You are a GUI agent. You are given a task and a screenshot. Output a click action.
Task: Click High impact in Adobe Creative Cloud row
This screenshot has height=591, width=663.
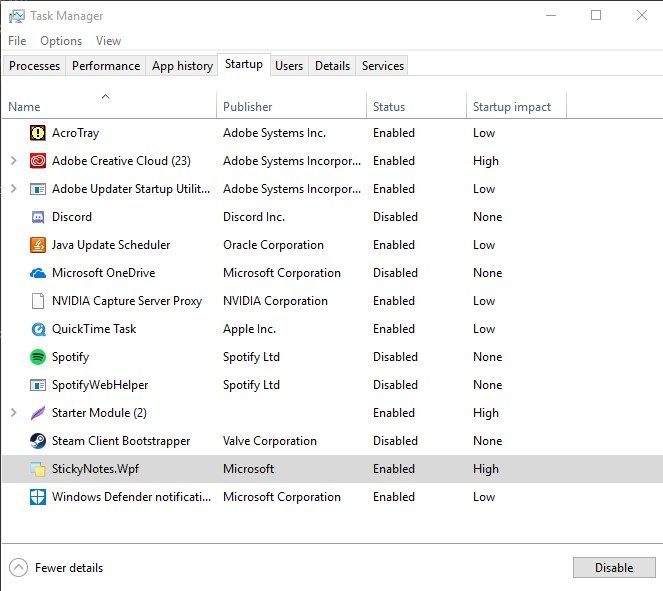click(485, 161)
